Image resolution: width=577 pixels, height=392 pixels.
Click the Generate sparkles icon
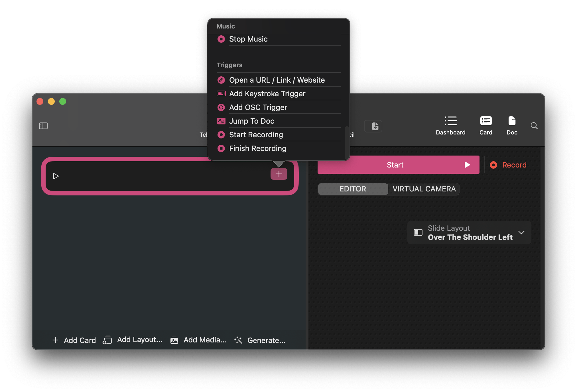pos(238,340)
